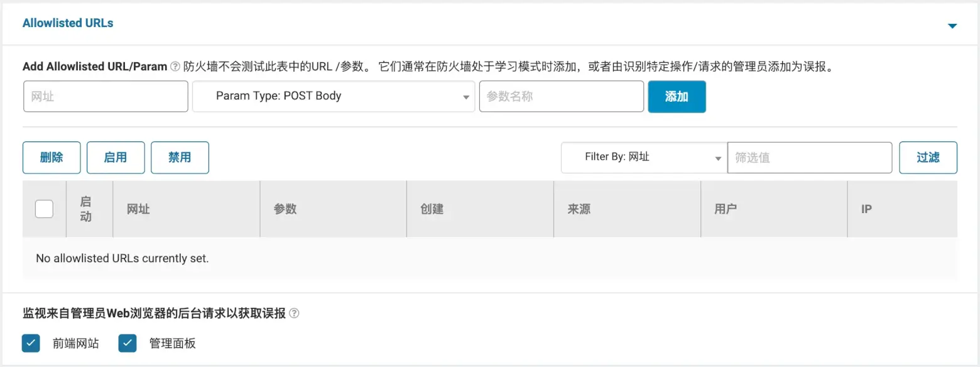Click inside the 网址 input field
Viewport: 980px width, 367px height.
point(105,96)
